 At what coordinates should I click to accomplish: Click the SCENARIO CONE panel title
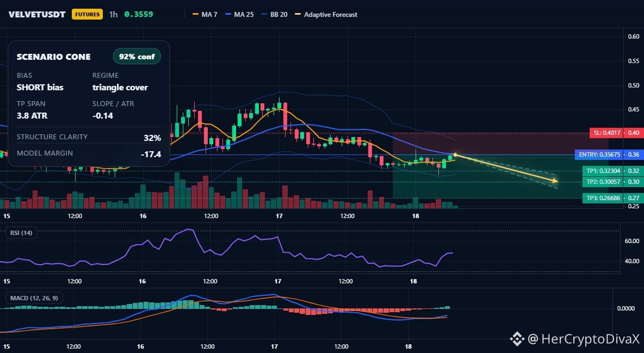[53, 57]
